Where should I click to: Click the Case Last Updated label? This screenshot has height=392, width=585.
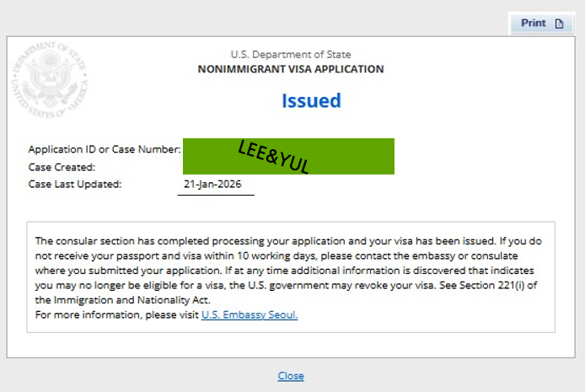click(75, 184)
